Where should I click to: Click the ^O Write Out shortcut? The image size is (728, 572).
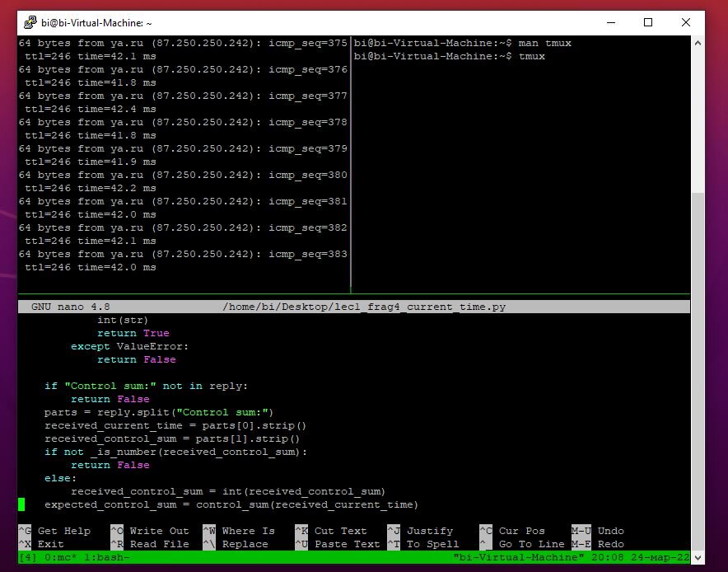150,531
